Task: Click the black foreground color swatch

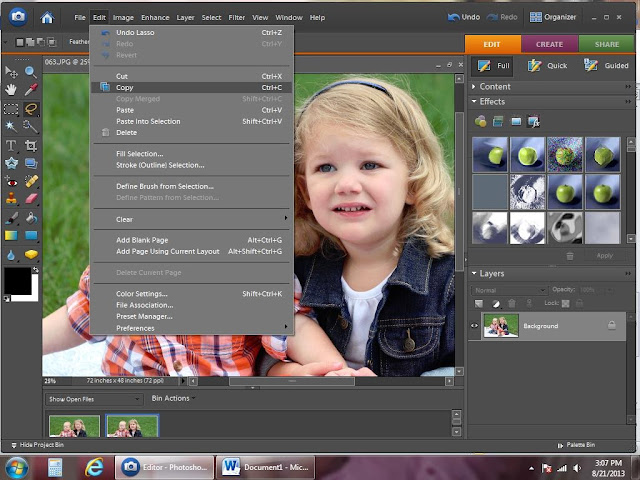Action: tap(17, 281)
